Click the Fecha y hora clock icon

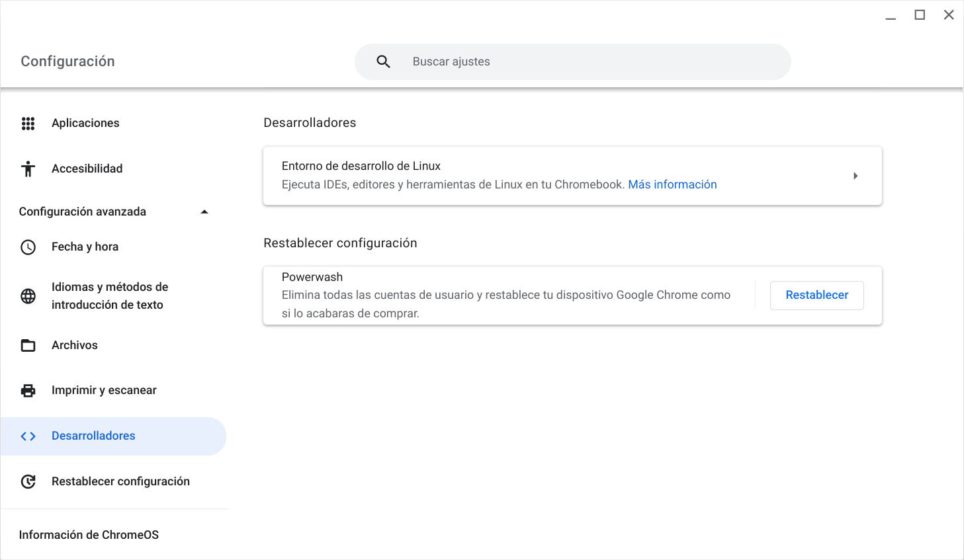pos(28,247)
